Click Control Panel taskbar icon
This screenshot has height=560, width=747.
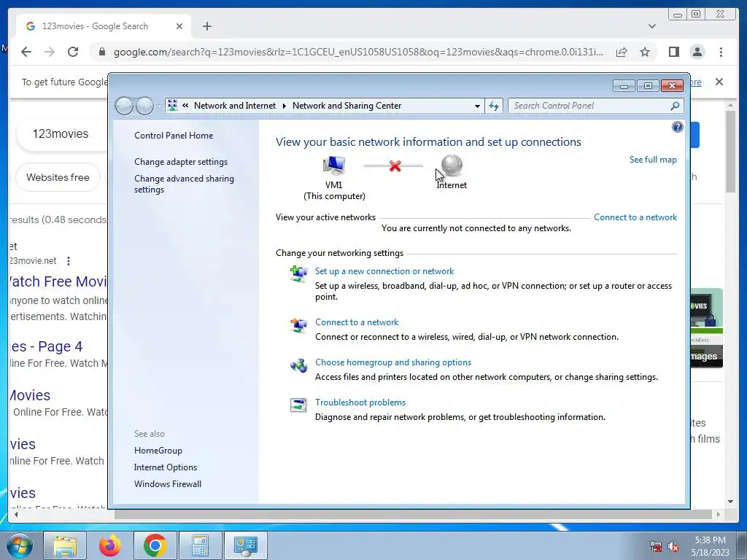click(245, 545)
